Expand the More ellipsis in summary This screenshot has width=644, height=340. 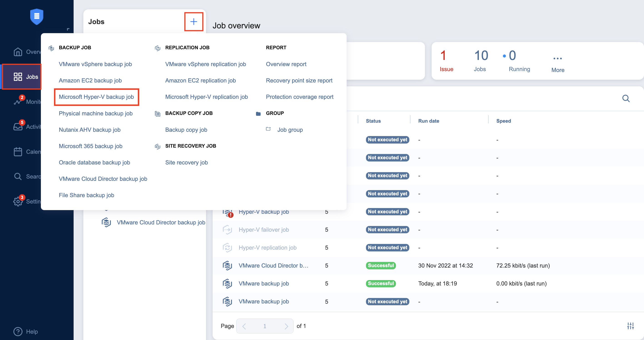(x=557, y=59)
